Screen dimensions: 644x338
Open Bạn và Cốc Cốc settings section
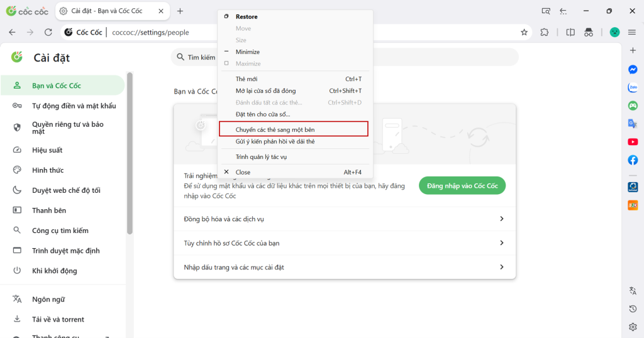coord(62,85)
